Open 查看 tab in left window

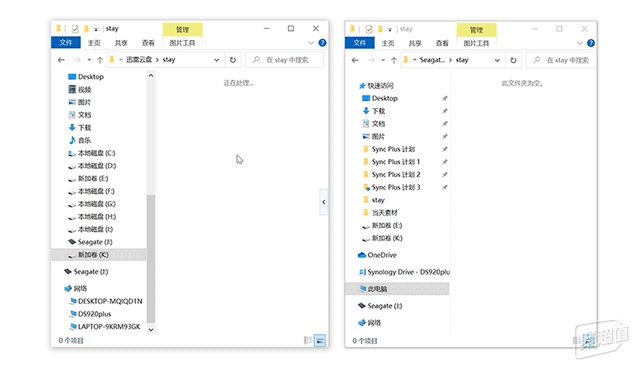pyautogui.click(x=148, y=43)
